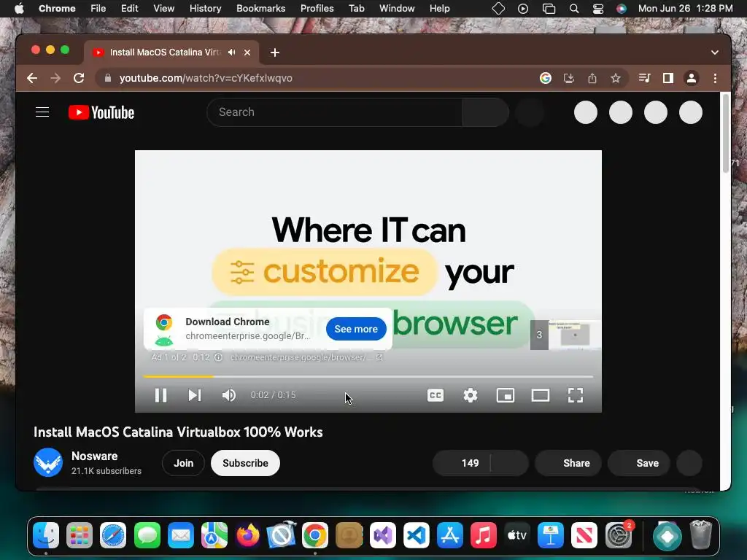Open Chrome three-dot menu

(715, 78)
